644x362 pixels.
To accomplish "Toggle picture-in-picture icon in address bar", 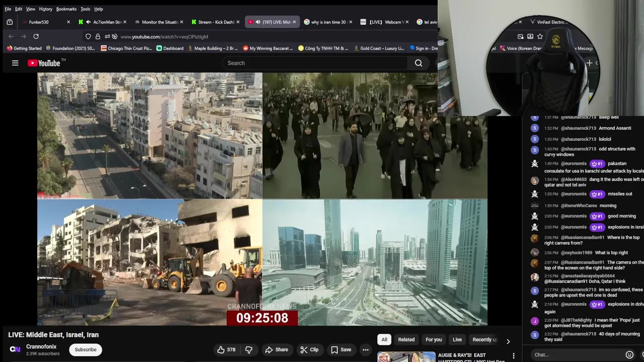I will point(520,36).
